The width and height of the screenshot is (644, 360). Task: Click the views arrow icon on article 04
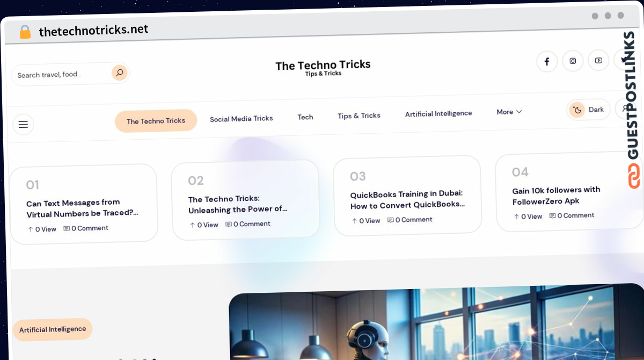tap(517, 217)
